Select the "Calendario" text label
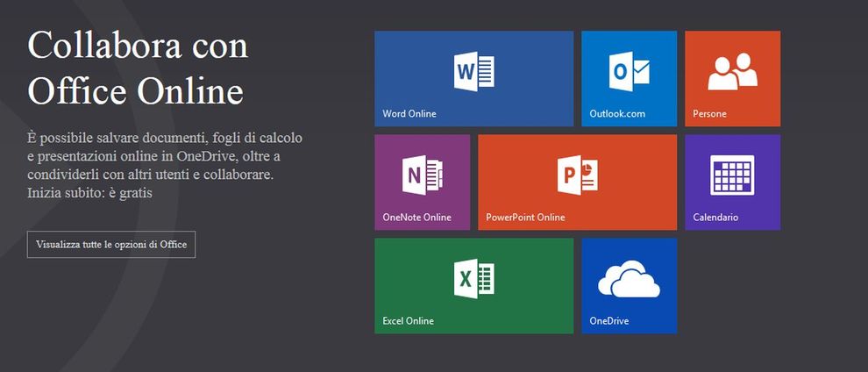Image resolution: width=868 pixels, height=372 pixels. tap(715, 218)
